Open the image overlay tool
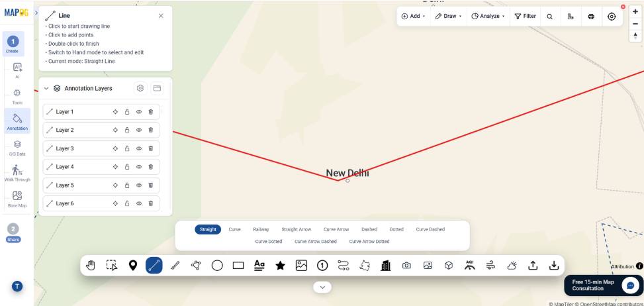Image resolution: width=644 pixels, height=306 pixels. click(x=301, y=266)
